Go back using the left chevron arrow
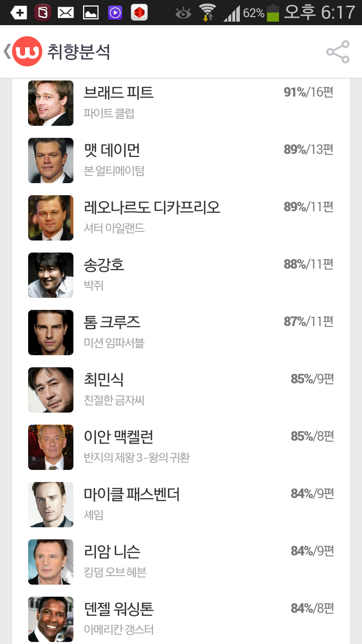The height and width of the screenshot is (644, 362). point(7,51)
